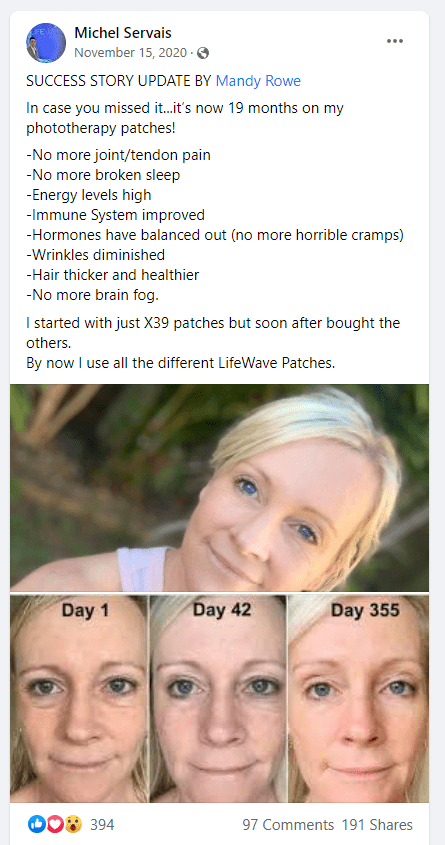View the 394 reactions count list
Screen dimensions: 445x845
coord(102,825)
